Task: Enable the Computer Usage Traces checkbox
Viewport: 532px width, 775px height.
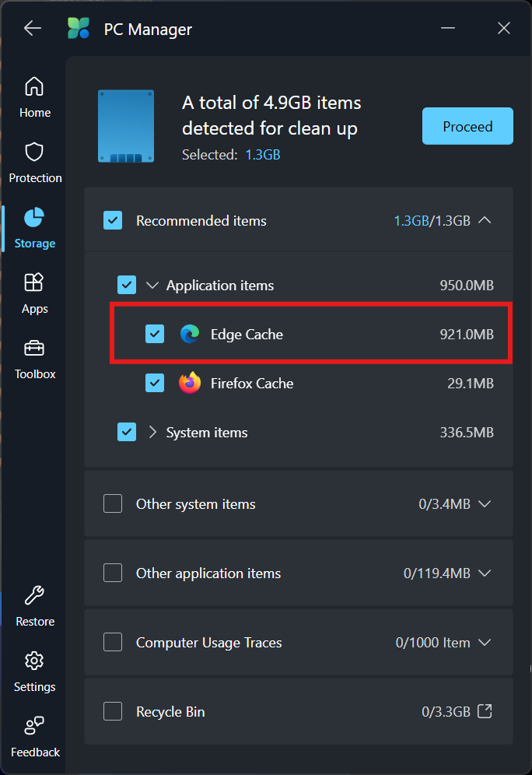Action: coord(113,643)
